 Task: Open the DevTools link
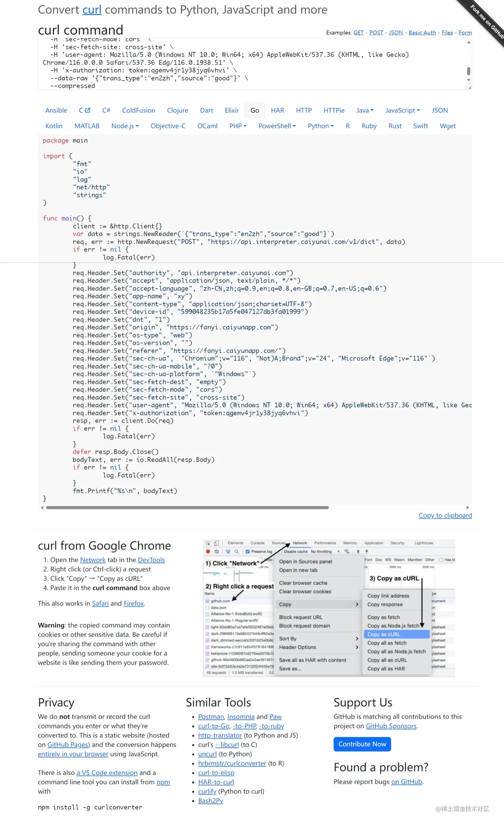coord(151,560)
